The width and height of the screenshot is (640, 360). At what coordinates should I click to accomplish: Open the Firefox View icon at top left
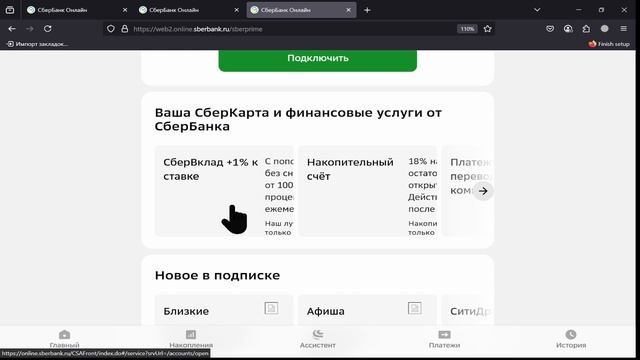10,10
